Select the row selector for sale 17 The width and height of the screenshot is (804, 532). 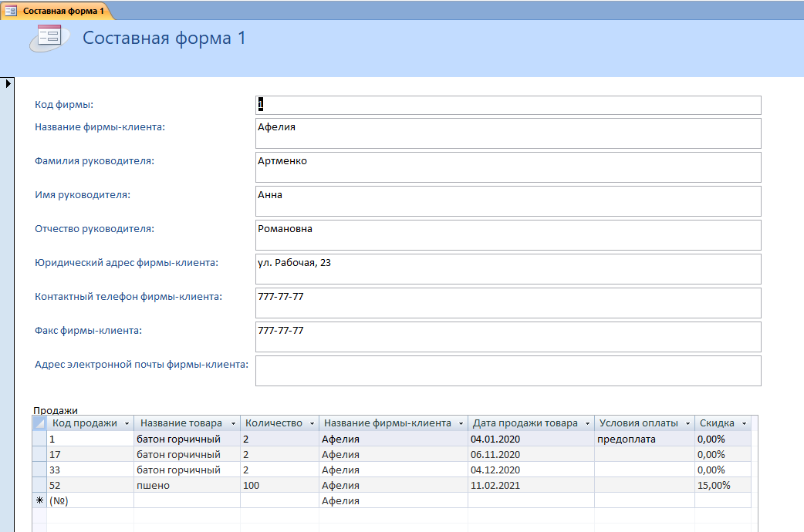click(39, 454)
